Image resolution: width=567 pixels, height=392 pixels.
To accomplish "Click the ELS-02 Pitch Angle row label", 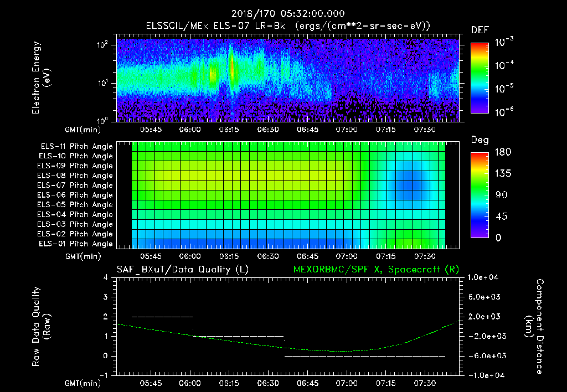I will (x=75, y=234).
